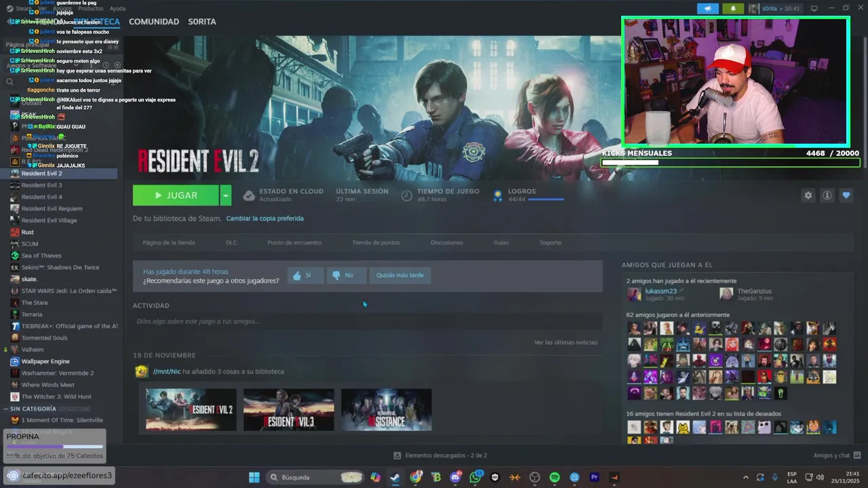Choose Quizás más tarde option
Screen dimensions: 868x488
point(400,275)
